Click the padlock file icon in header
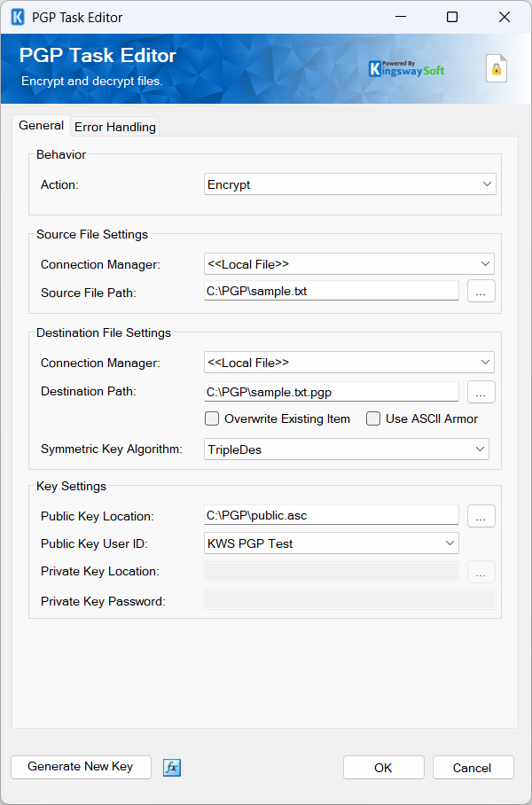532x805 pixels. pos(497,68)
